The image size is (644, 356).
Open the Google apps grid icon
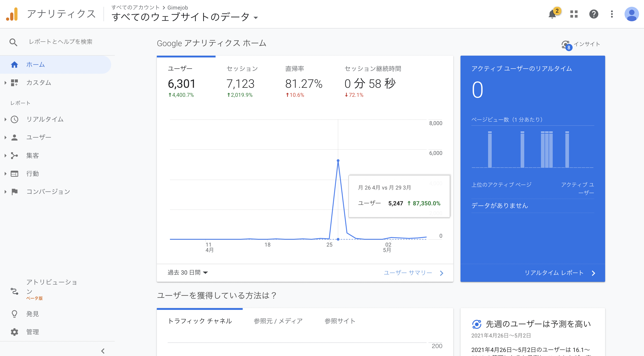pos(574,14)
